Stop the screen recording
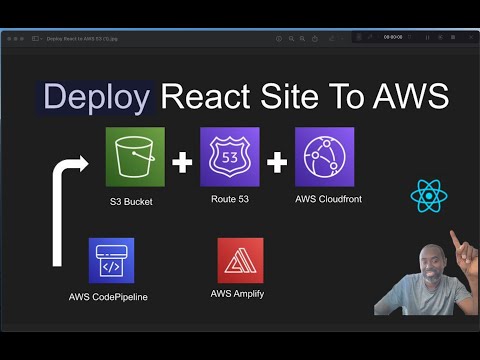Image resolution: width=480 pixels, height=360 pixels. click(x=453, y=37)
